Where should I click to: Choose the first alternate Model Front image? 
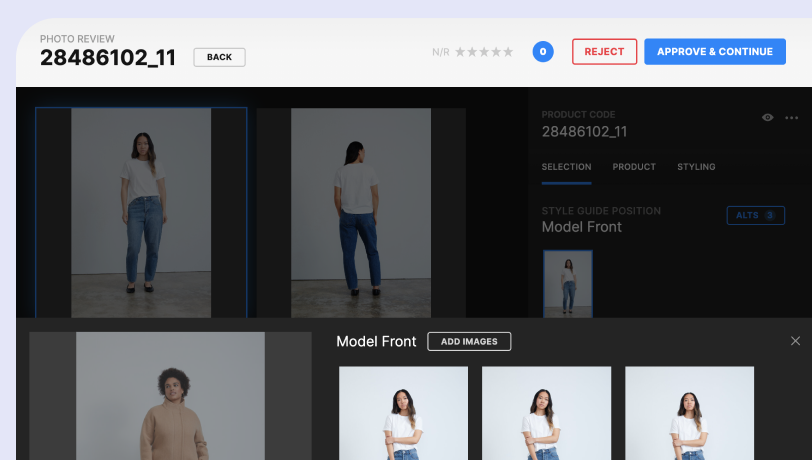click(x=403, y=413)
